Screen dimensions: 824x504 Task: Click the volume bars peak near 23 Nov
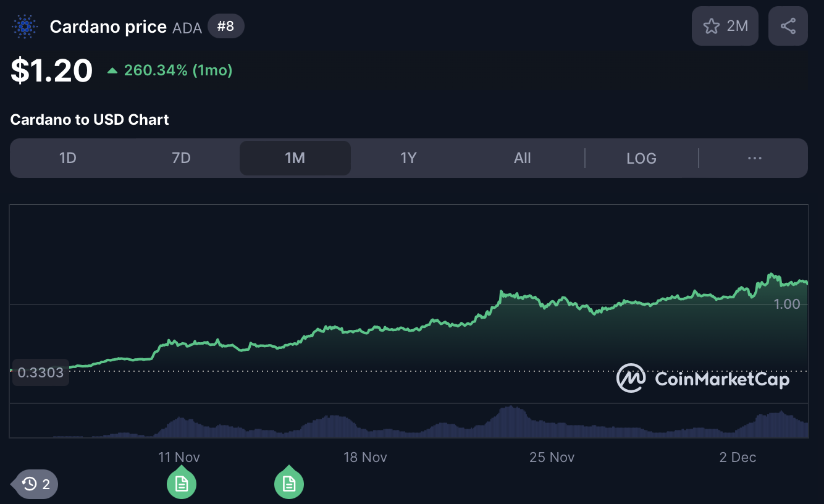coord(510,422)
